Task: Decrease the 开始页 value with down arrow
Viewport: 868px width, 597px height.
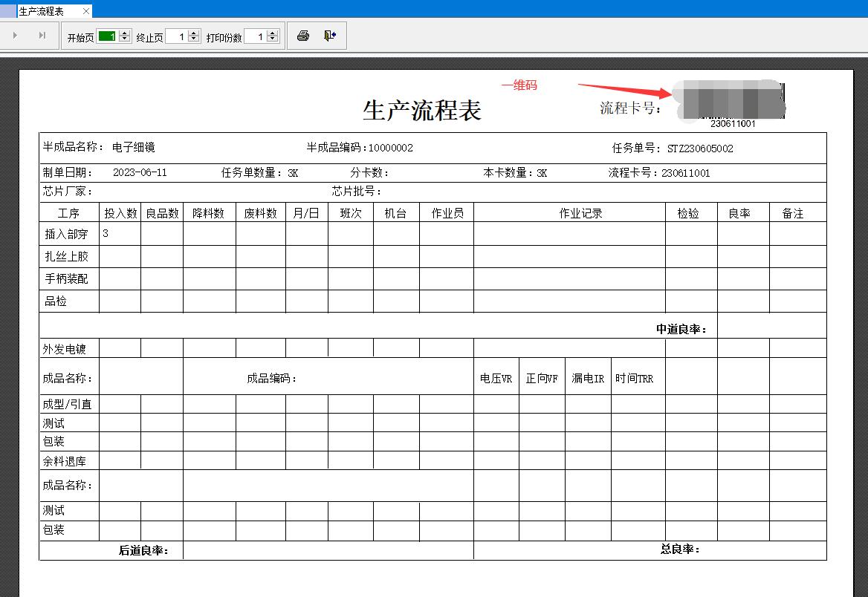Action: (x=125, y=39)
